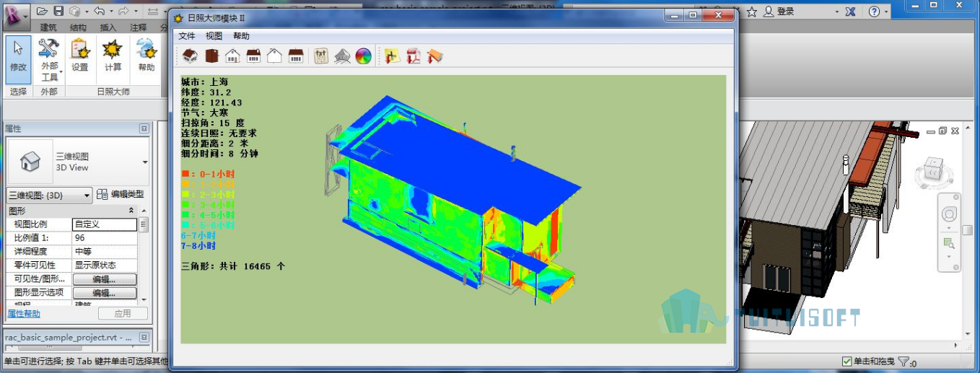
Task: Expand the redo history dropdown arrow
Action: 134,12
